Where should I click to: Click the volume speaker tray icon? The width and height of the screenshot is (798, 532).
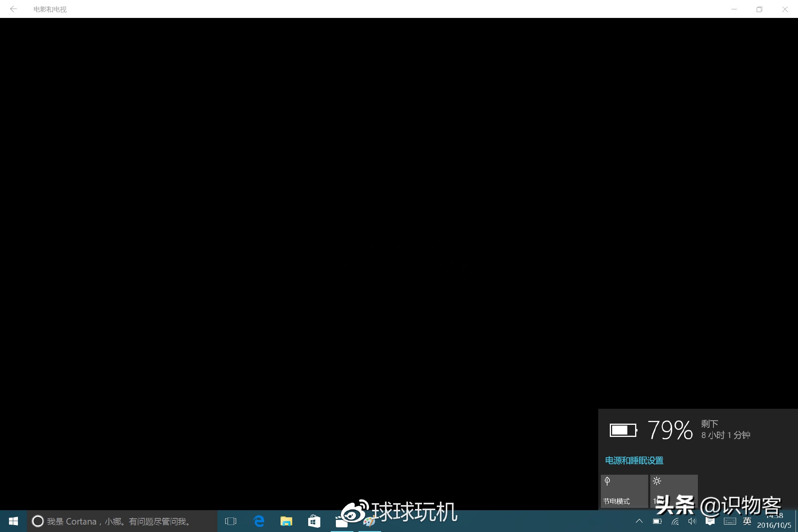tap(692, 521)
